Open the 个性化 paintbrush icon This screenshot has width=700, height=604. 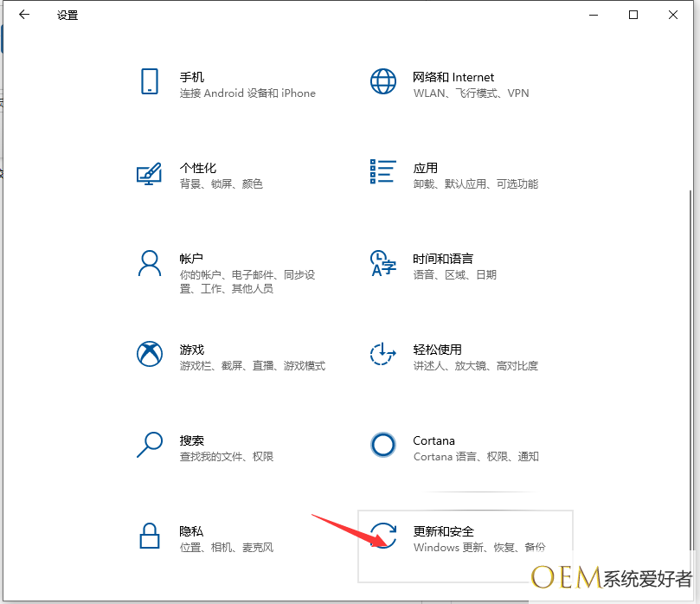click(149, 172)
